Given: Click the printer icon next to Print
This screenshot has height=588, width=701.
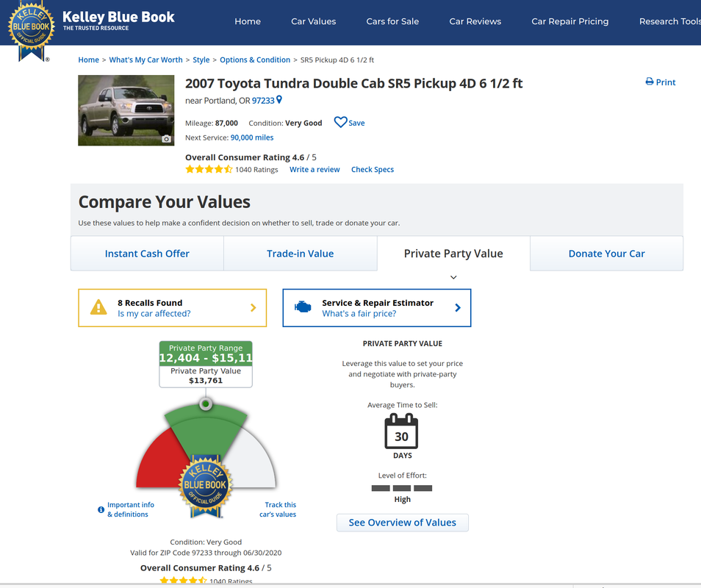Looking at the screenshot, I should click(x=649, y=82).
